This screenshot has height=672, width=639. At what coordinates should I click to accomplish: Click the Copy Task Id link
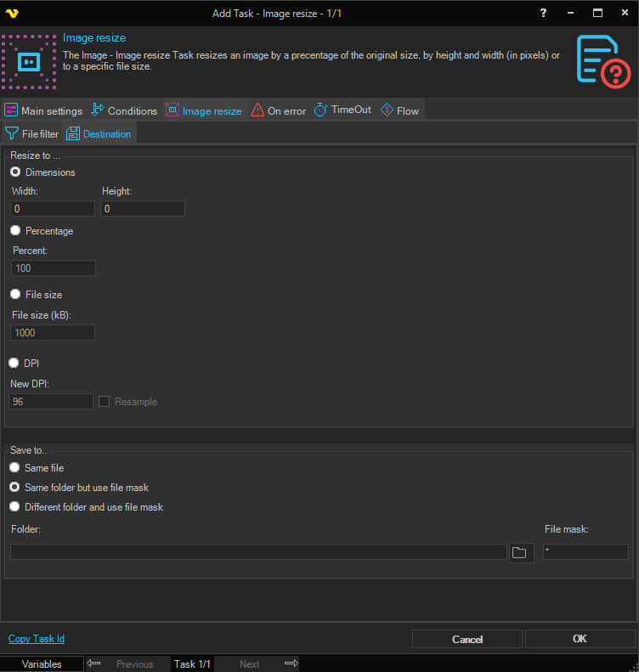(x=37, y=639)
